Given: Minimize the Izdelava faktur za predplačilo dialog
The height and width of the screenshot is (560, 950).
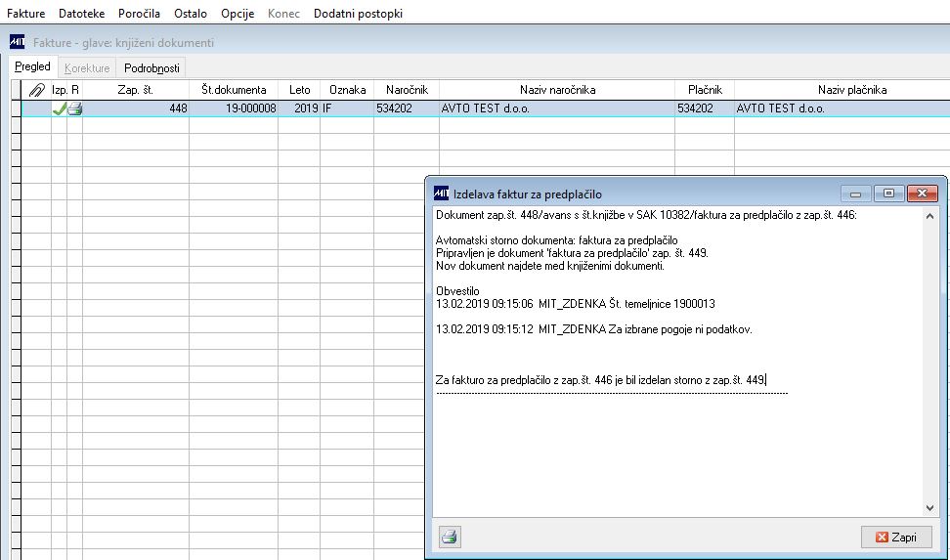Looking at the screenshot, I should tap(856, 194).
